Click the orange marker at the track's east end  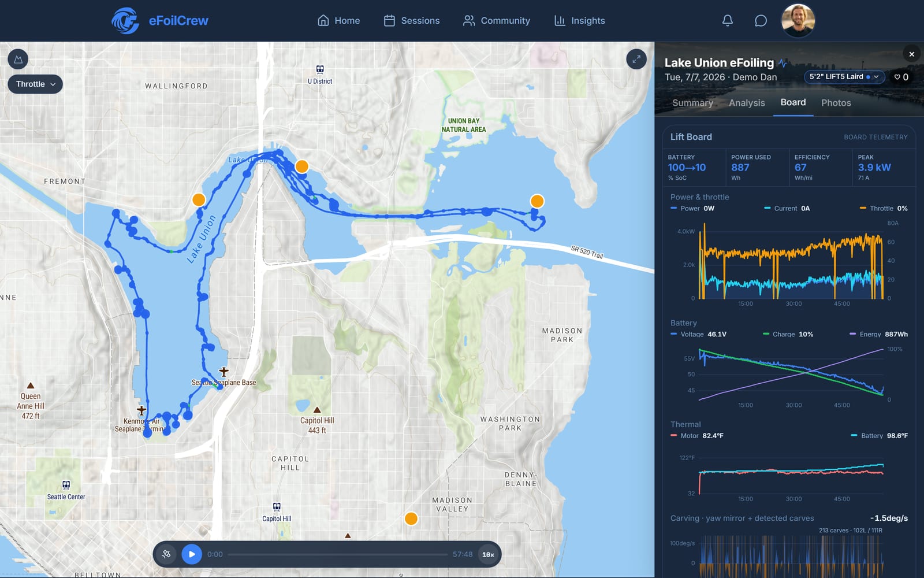pyautogui.click(x=537, y=201)
